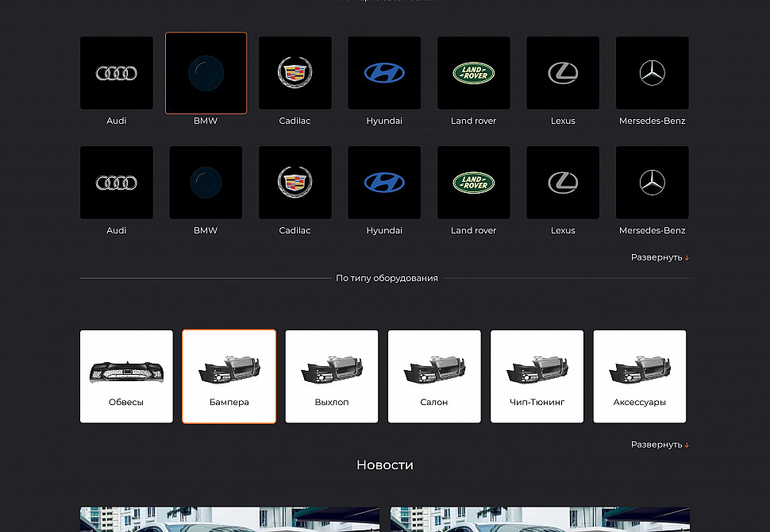Open the left news article image
This screenshot has height=532, width=770.
[229, 519]
